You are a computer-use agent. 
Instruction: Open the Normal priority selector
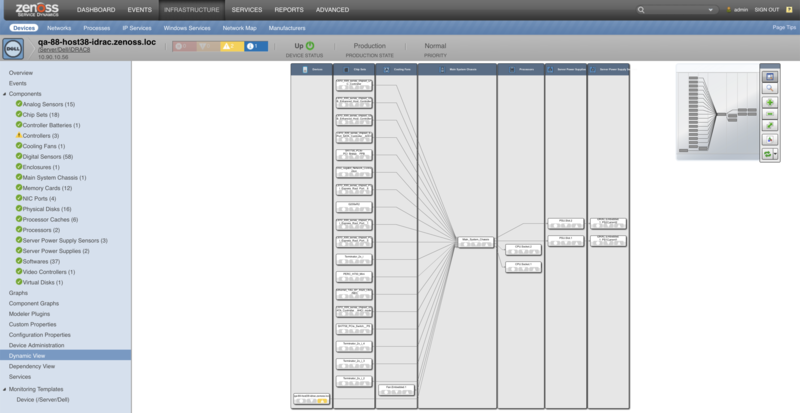click(435, 46)
